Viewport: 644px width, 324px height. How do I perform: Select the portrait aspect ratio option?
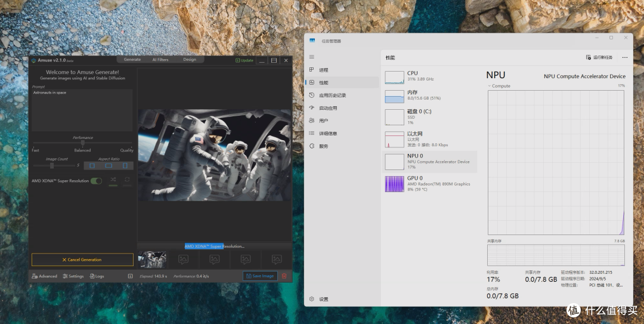click(x=125, y=166)
